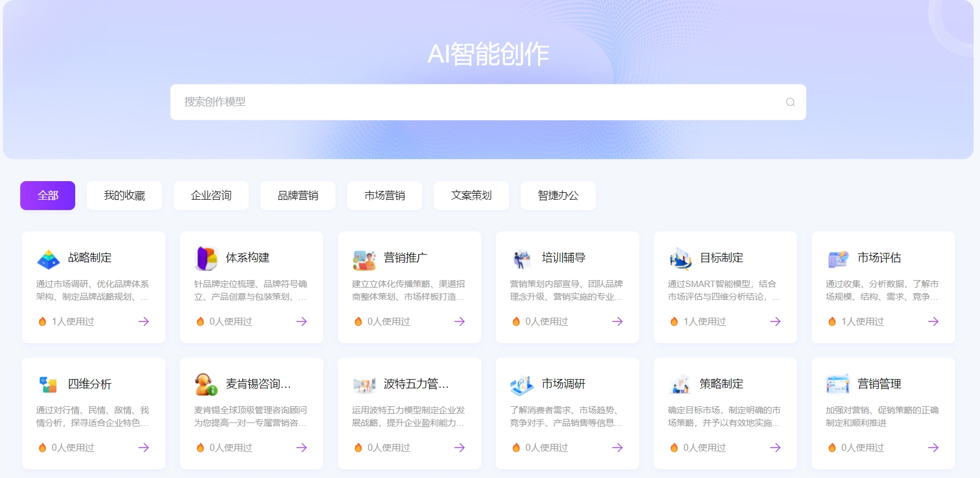The width and height of the screenshot is (980, 478).
Task: Click arrow on 四维分析 card
Action: click(143, 447)
